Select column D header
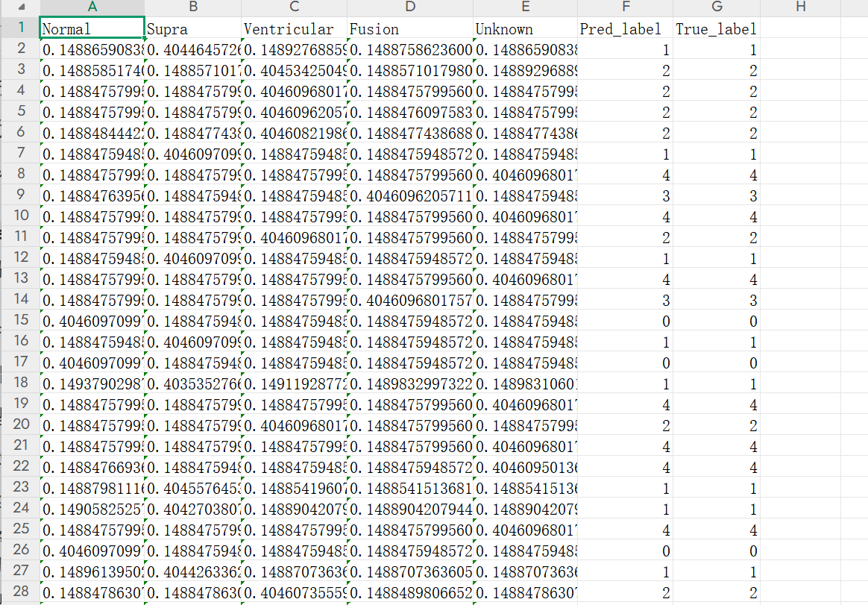868x605 pixels. coord(410,7)
